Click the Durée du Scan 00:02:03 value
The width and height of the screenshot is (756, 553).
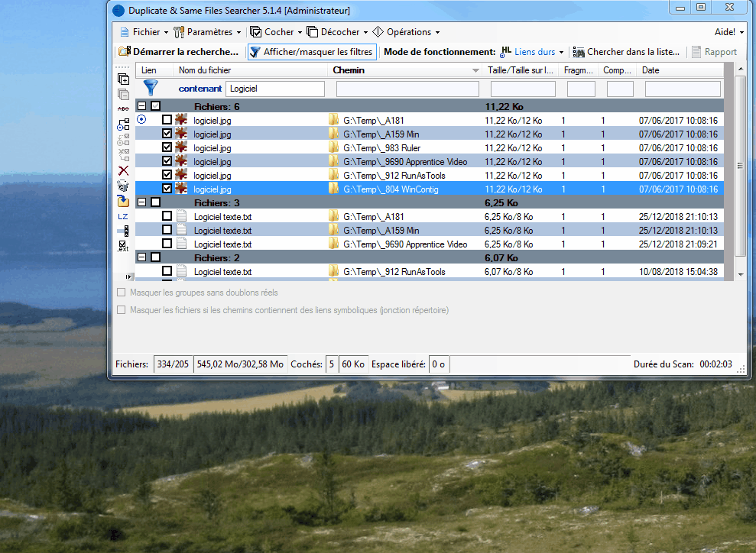(715, 364)
